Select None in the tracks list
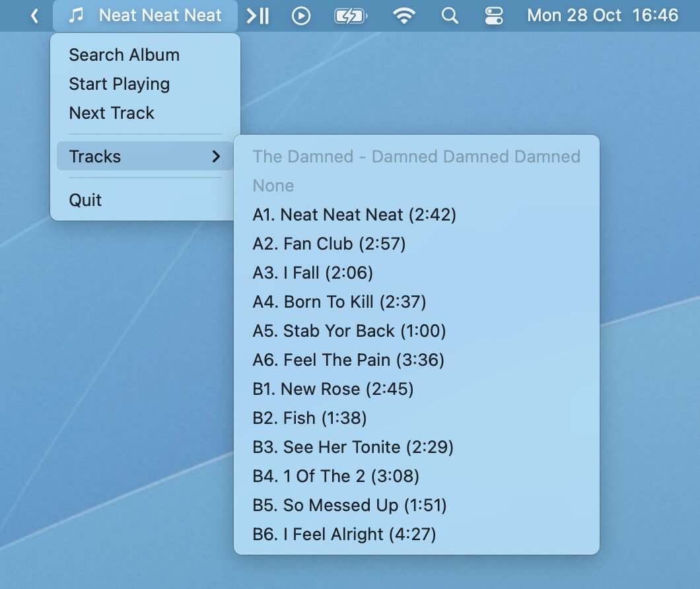700x589 pixels. tap(273, 186)
